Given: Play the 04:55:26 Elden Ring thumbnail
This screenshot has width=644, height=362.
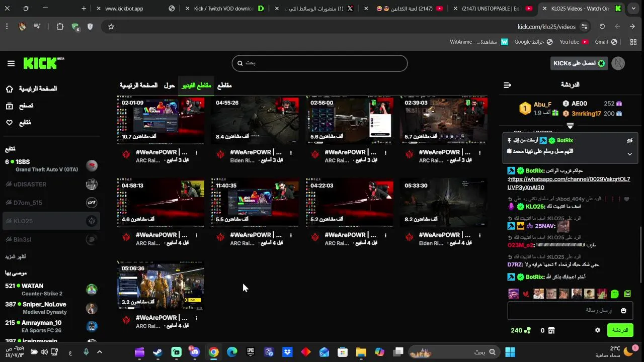Looking at the screenshot, I should pos(255,121).
